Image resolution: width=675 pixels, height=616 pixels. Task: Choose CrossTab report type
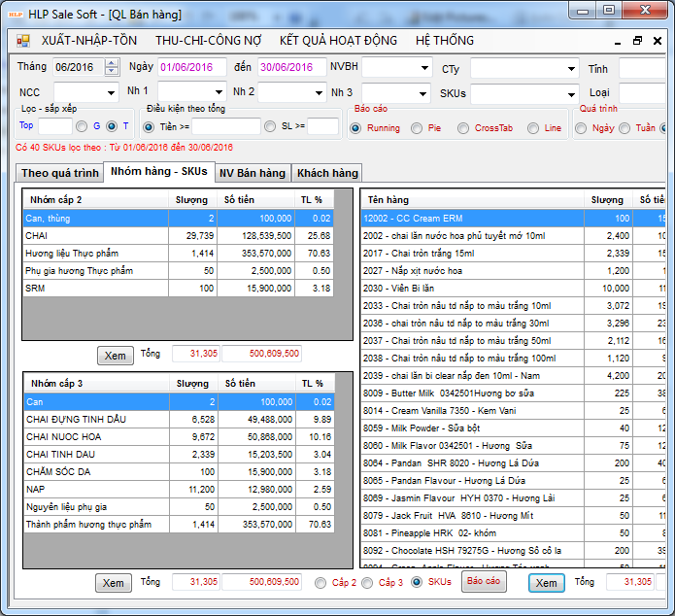(x=463, y=128)
